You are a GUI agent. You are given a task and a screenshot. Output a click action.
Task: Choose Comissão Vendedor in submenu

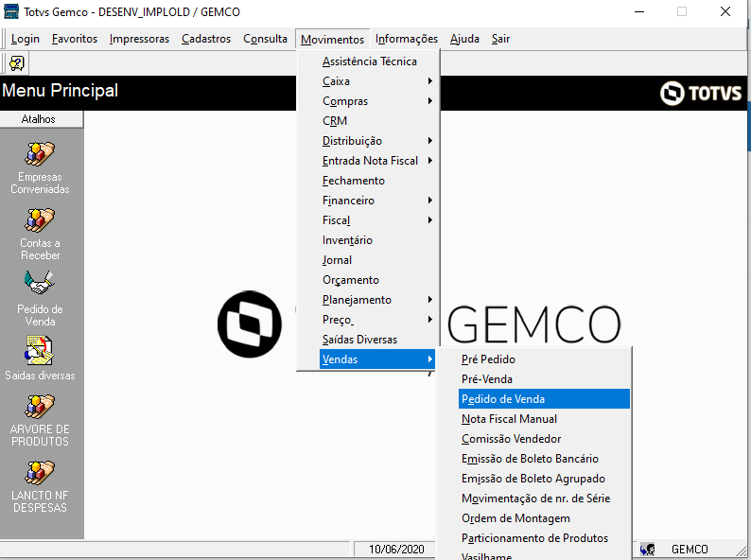(x=544, y=439)
